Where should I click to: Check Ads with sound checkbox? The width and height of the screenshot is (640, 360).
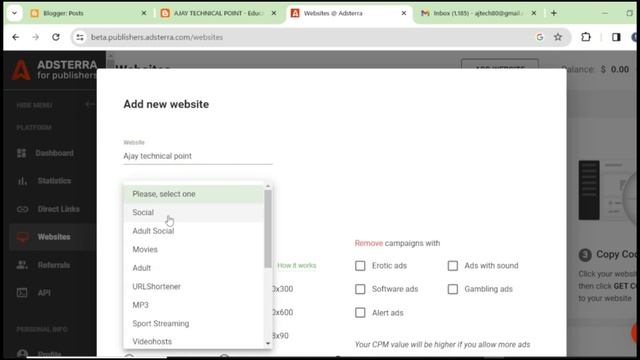[453, 266]
